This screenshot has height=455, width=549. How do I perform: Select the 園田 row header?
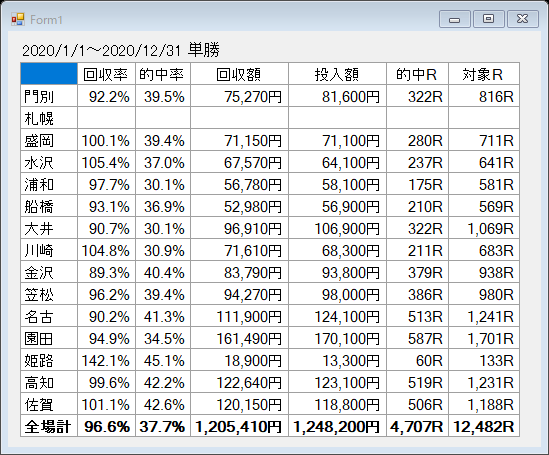49,338
